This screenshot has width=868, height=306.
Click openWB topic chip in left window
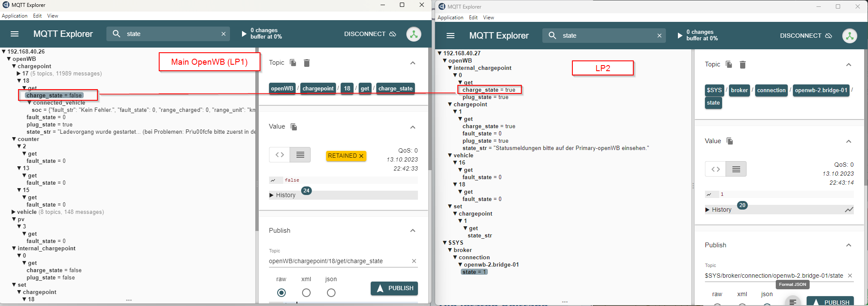coord(282,89)
